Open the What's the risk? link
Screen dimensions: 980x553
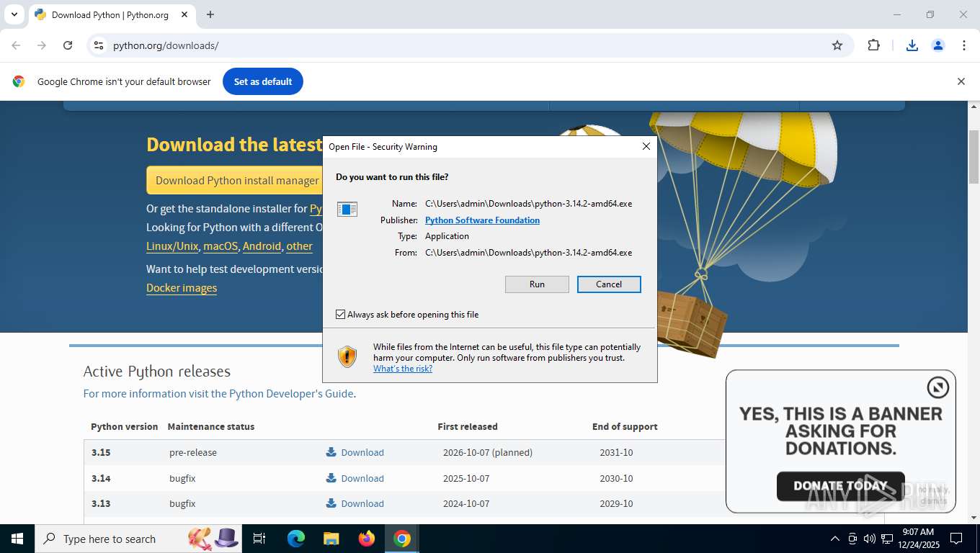pos(403,369)
